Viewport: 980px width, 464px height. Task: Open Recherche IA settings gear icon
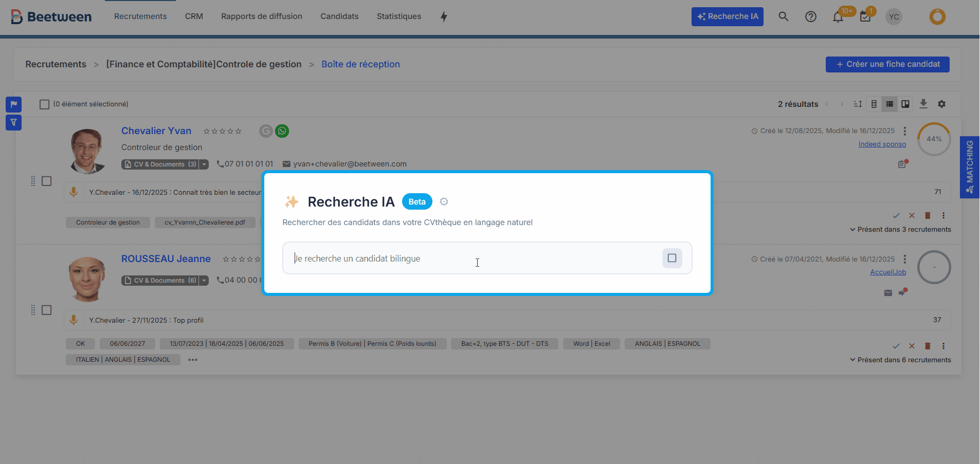point(444,202)
